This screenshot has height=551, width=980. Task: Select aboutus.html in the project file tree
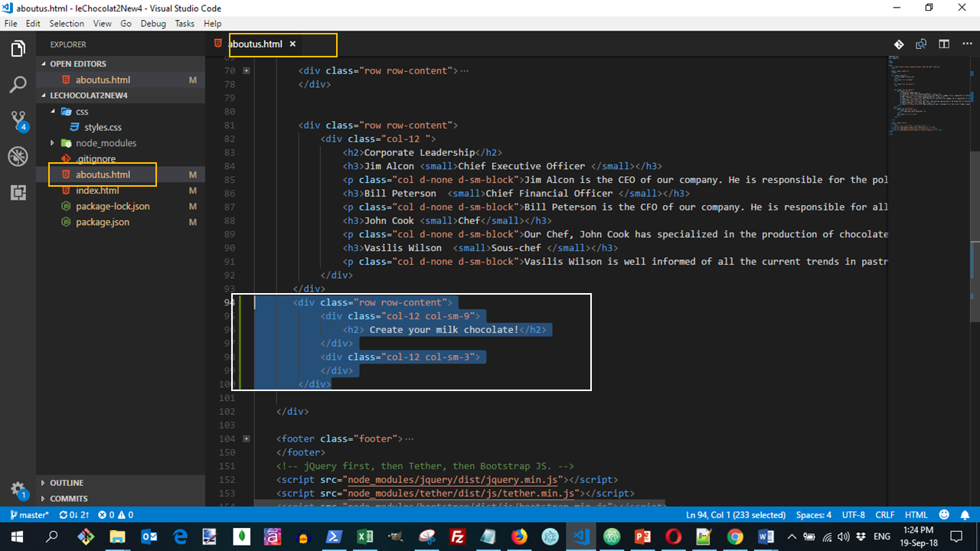point(103,174)
